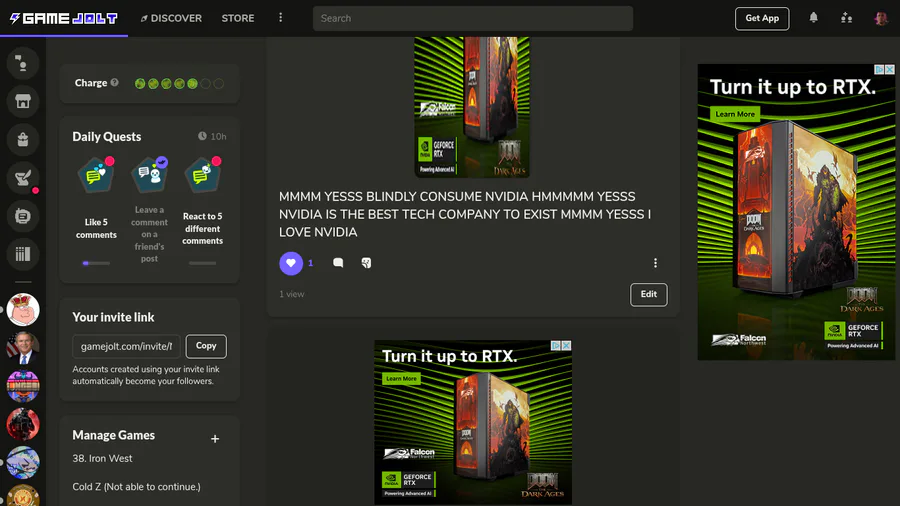Open the Peter Griffin crown community
Viewport: 900px width, 506px height.
23,310
